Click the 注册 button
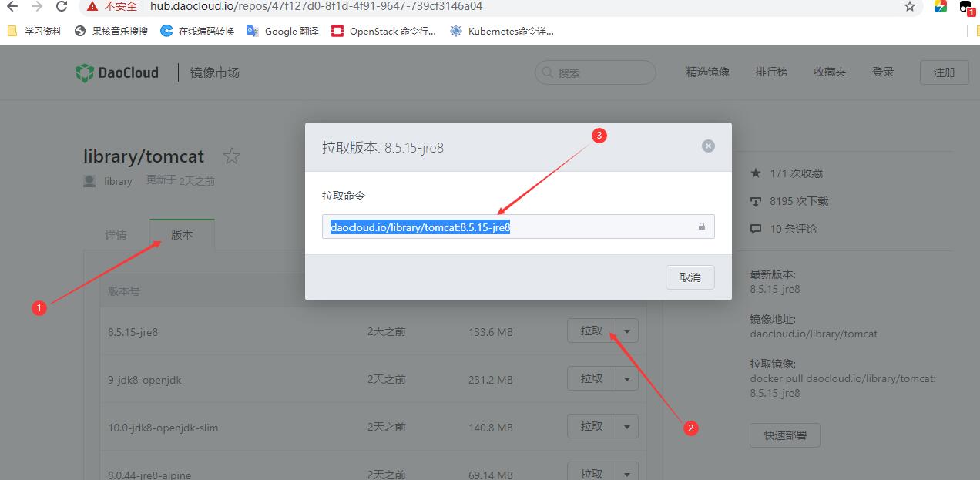 [945, 72]
